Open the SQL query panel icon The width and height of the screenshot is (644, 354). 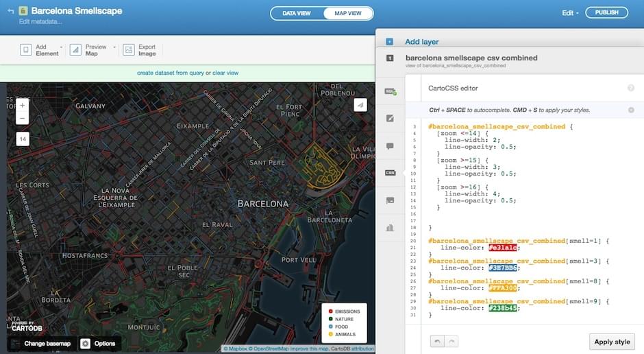[x=390, y=91]
